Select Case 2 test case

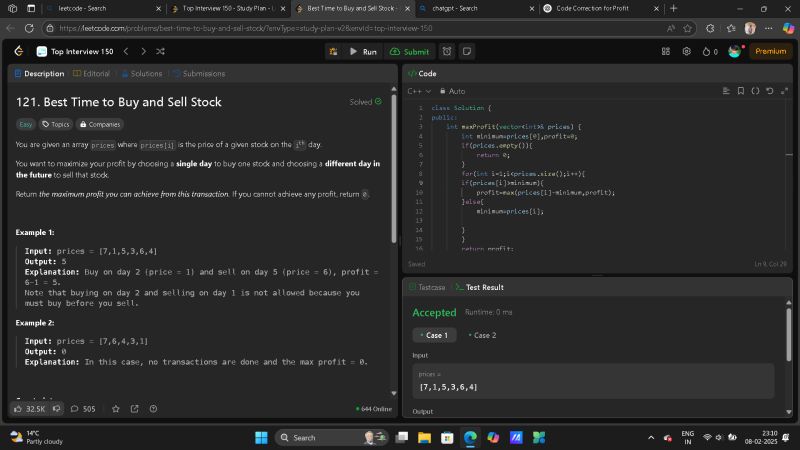tap(482, 335)
